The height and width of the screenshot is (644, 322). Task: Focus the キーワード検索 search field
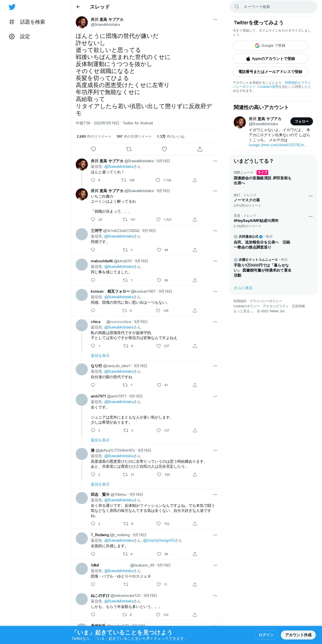pyautogui.click(x=273, y=7)
